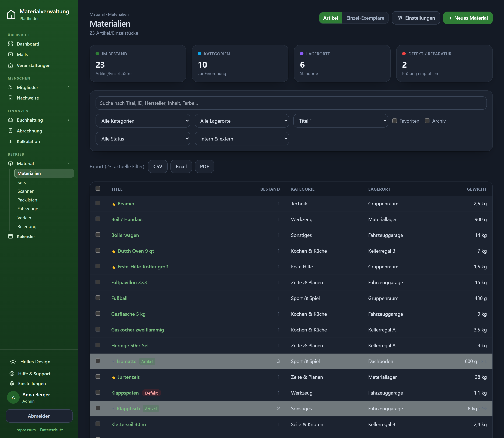This screenshot has height=438, width=504.
Task: Click gear icon in Einstellungen header button
Action: tap(400, 18)
